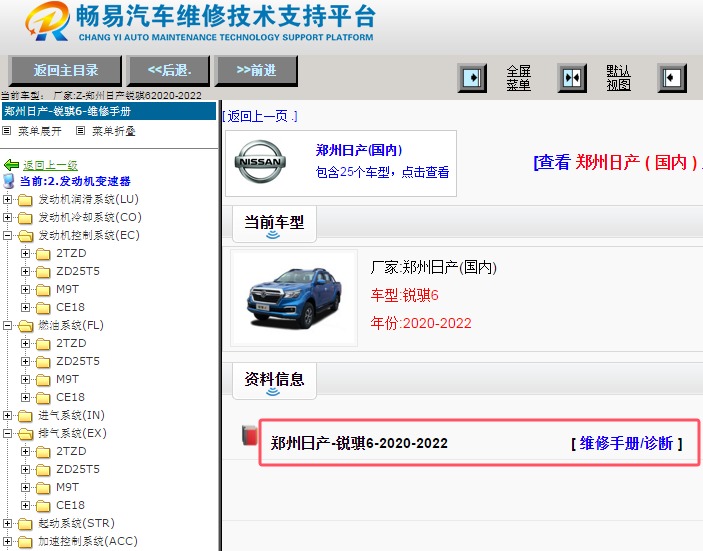Select ZD25T5 under 燃油系统(FL)
This screenshot has height=551, width=703.
tap(78, 361)
